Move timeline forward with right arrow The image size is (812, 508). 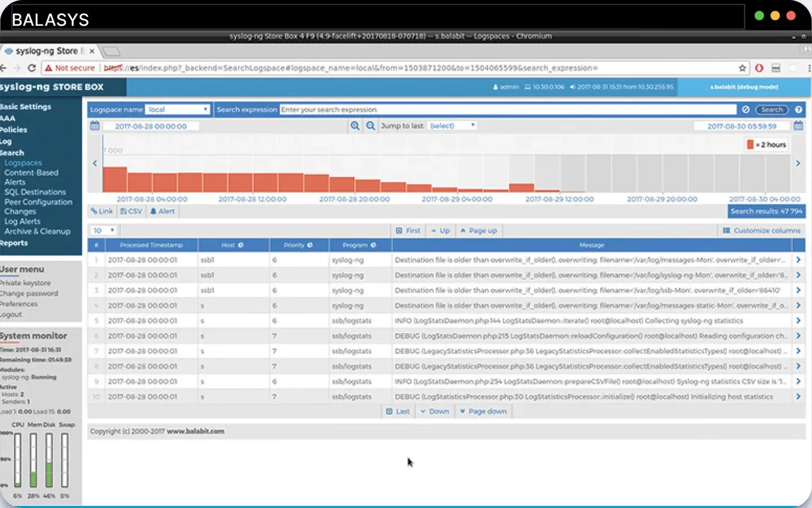coord(798,163)
